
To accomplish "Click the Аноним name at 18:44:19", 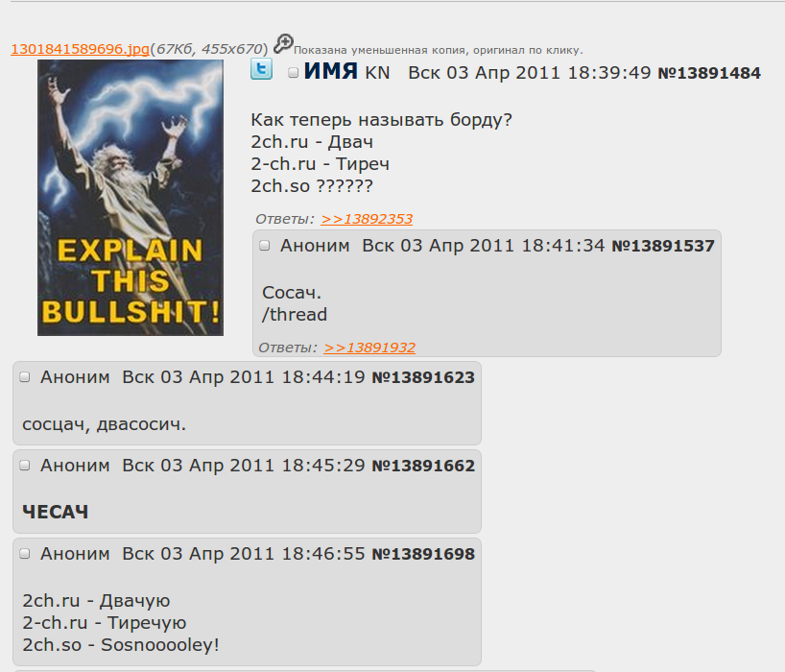I will point(75,377).
